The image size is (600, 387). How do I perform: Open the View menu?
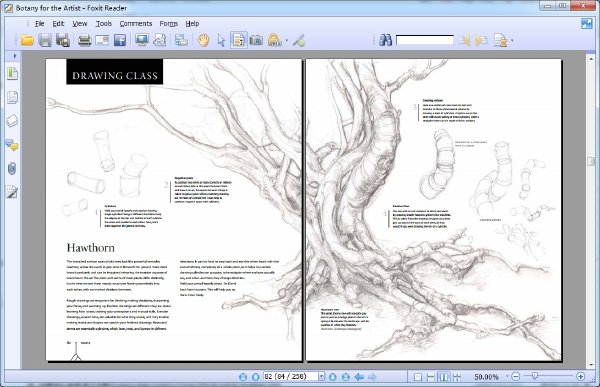coord(80,24)
